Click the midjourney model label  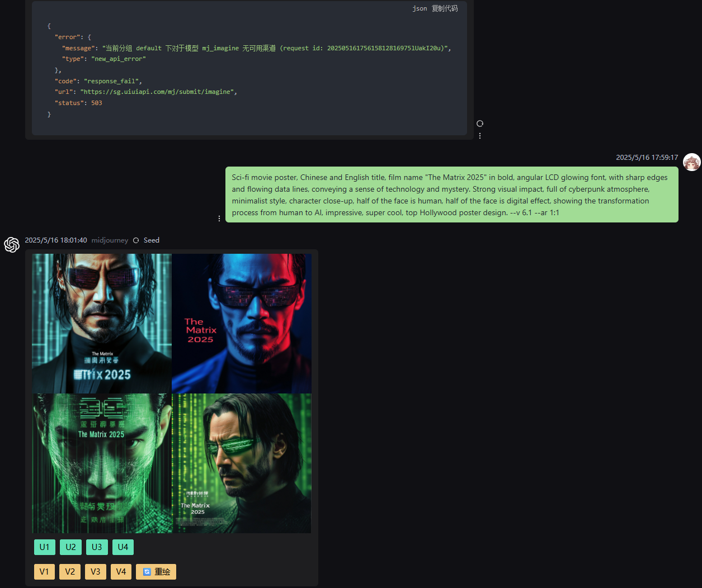tap(110, 240)
